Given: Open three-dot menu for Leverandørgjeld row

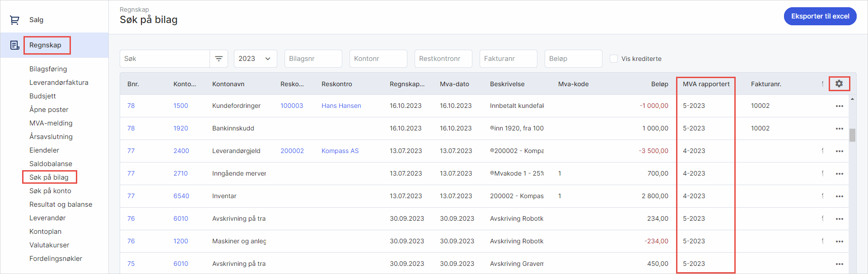Looking at the screenshot, I should 839,151.
